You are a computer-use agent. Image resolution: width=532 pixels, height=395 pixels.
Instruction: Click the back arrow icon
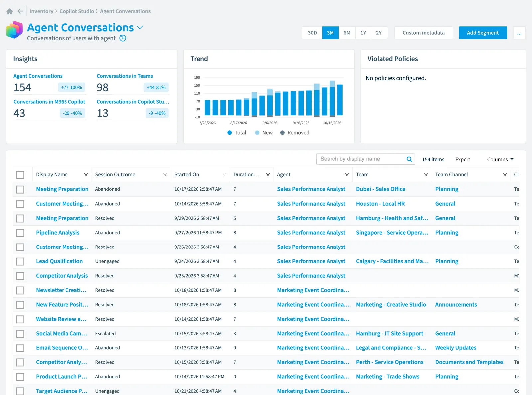[x=20, y=11]
